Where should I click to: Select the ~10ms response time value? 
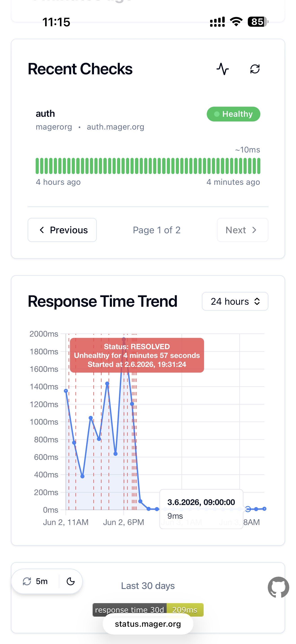point(247,150)
